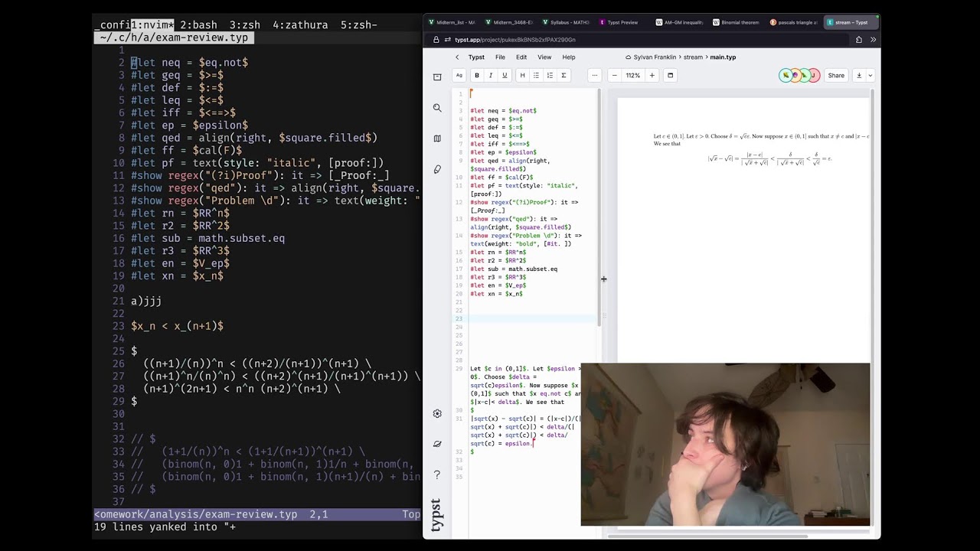Viewport: 980px width, 551px height.
Task: Insert a bullet list
Action: 536,75
